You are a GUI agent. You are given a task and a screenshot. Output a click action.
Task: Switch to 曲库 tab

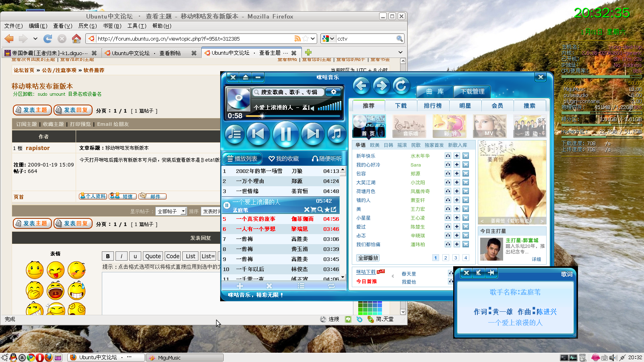pyautogui.click(x=435, y=92)
